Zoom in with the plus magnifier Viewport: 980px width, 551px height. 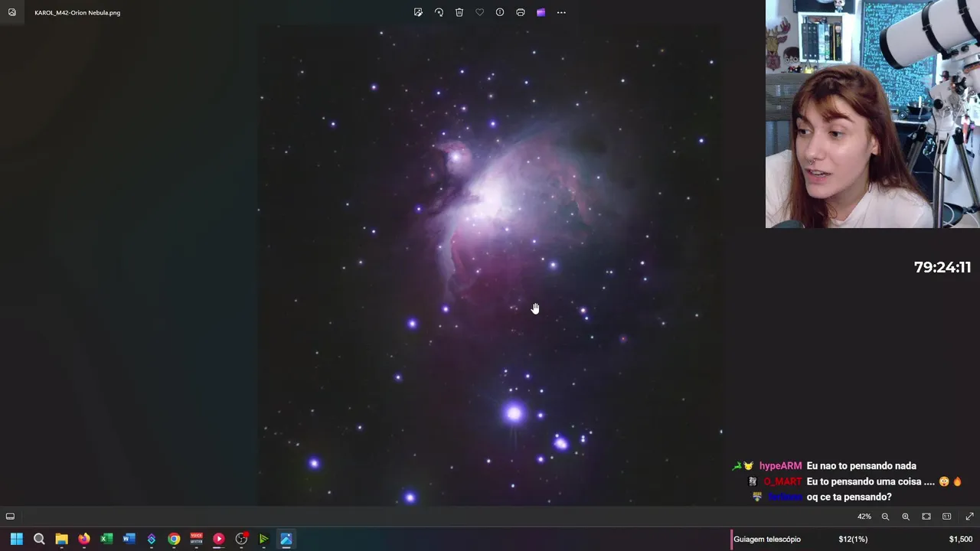(x=906, y=517)
